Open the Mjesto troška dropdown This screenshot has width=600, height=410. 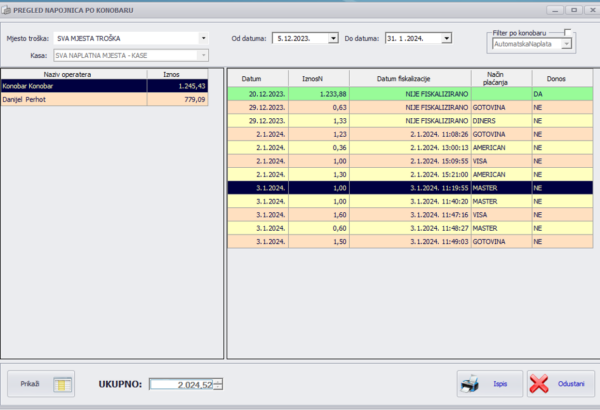[x=204, y=38]
